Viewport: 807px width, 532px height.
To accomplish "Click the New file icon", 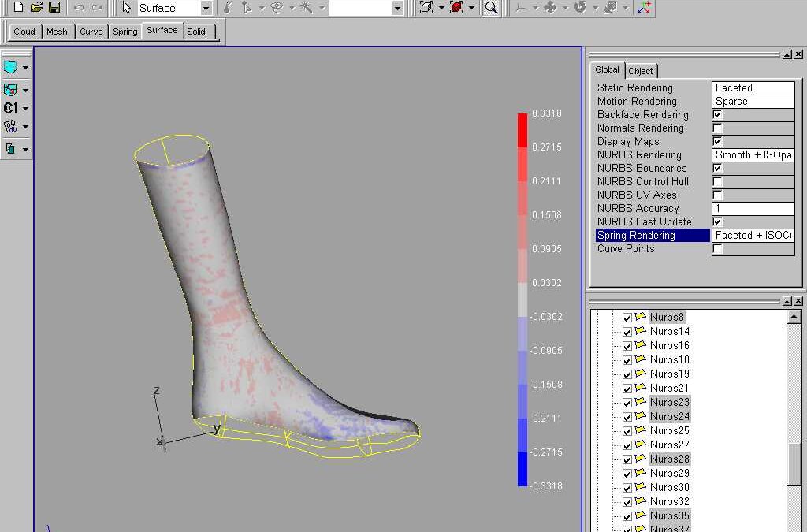I will tap(18, 8).
